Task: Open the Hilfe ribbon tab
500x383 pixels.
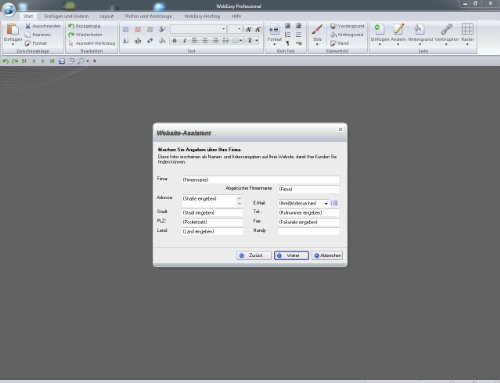Action: tap(236, 16)
